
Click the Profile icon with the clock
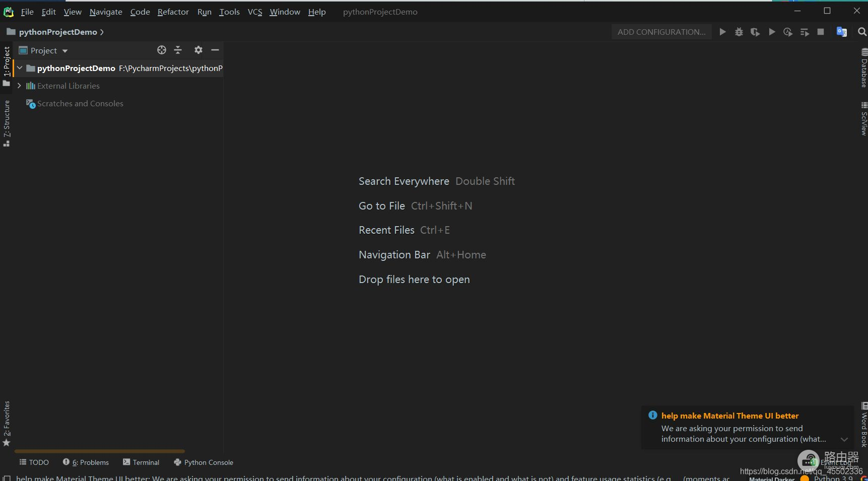point(788,32)
